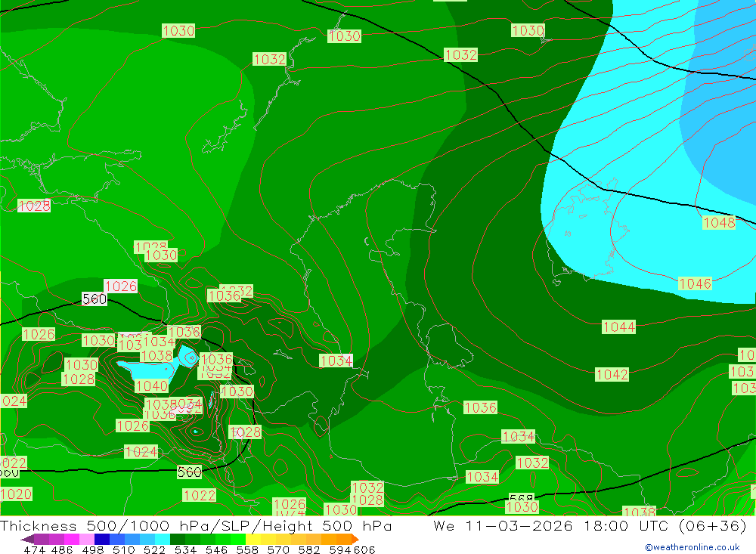
Task: Click the full 1024 pressure label
Action: (x=141, y=451)
